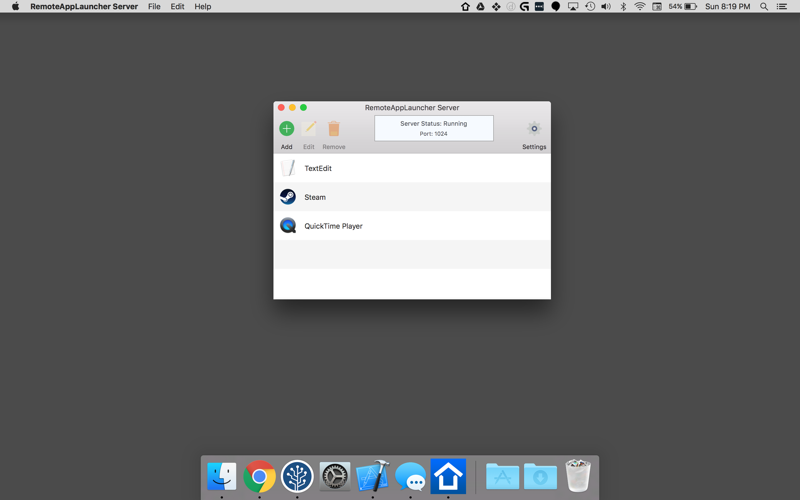
Task: Open Messages app from the dock
Action: [410, 477]
